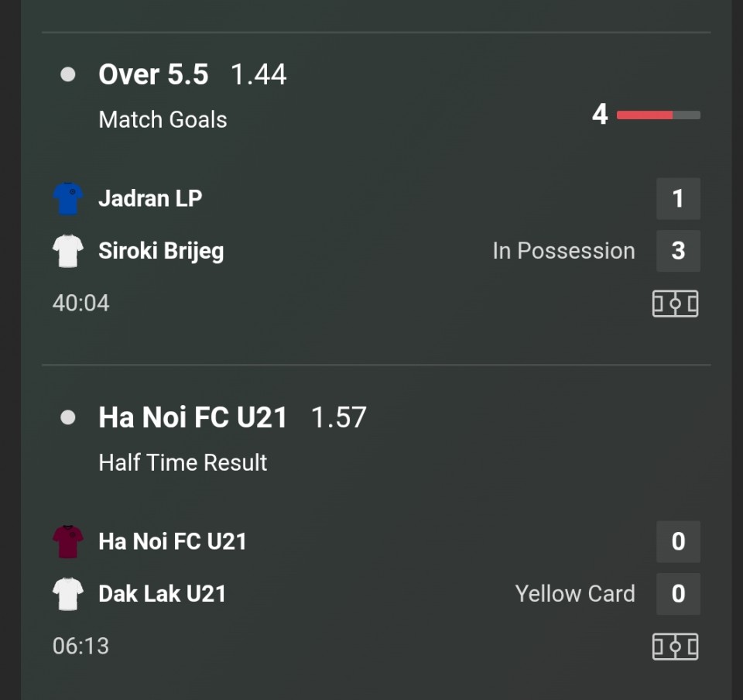Click the white Siroki Brijeg jersey icon
The height and width of the screenshot is (700, 743).
point(68,251)
